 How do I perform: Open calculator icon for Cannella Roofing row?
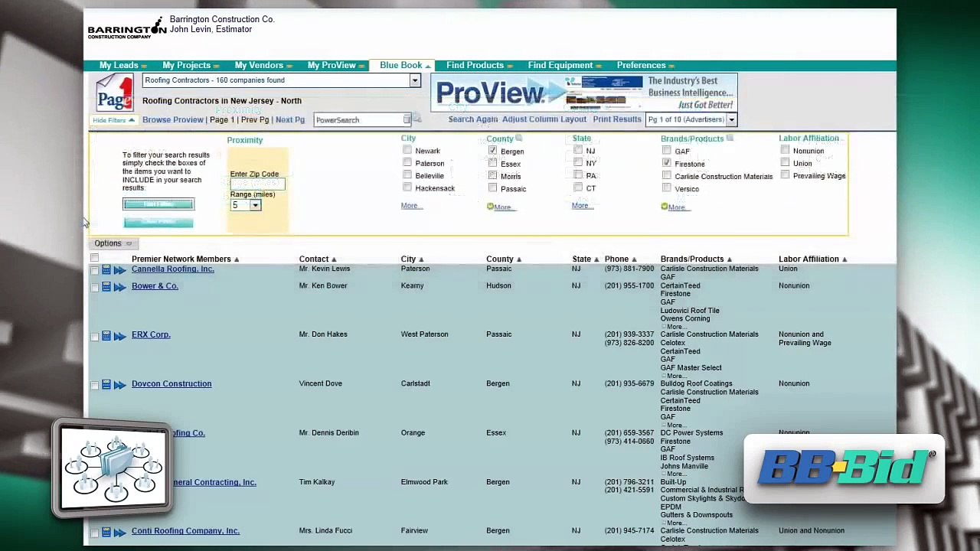click(106, 269)
